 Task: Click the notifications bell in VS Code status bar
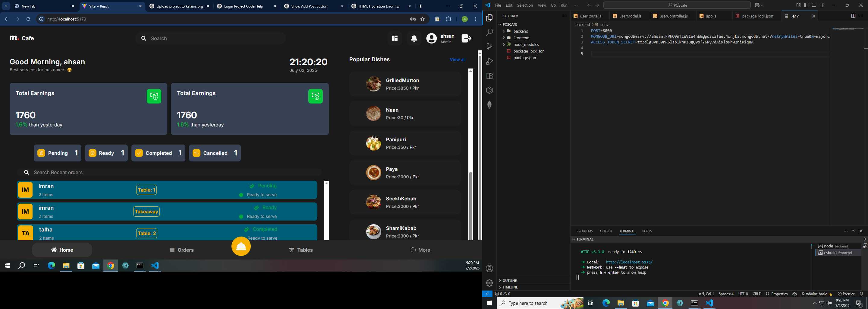click(861, 294)
